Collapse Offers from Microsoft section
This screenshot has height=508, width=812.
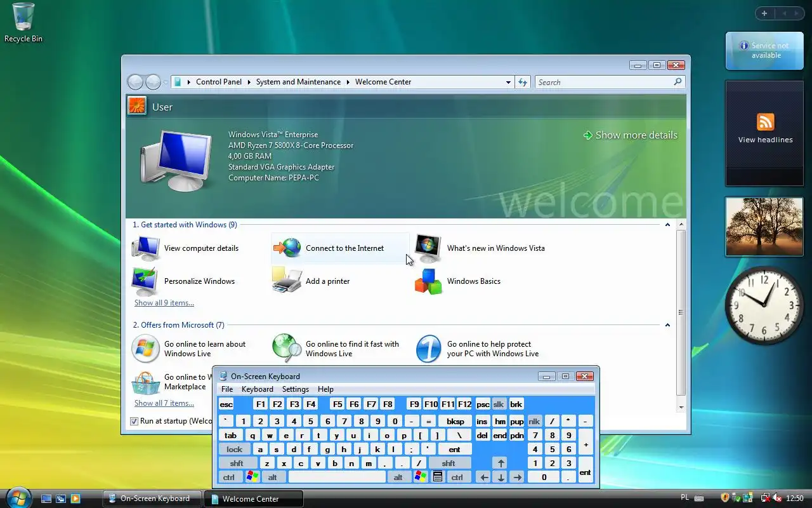pyautogui.click(x=667, y=325)
